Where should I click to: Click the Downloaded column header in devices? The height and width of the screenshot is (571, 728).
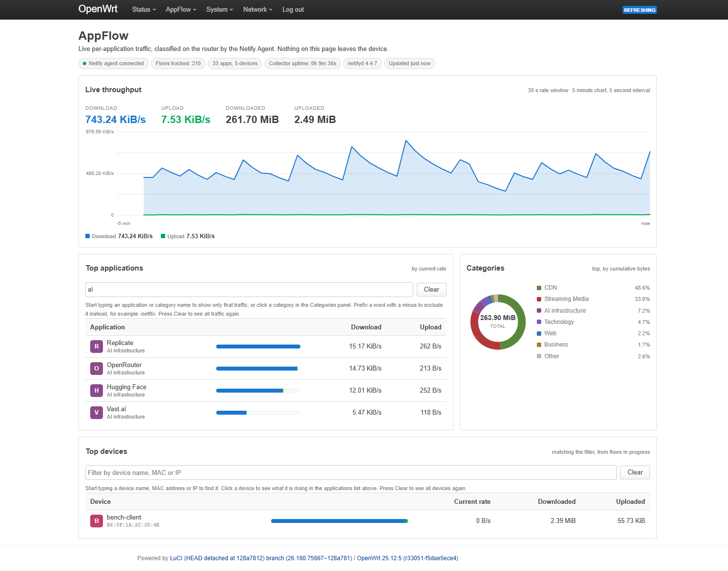[x=557, y=502]
